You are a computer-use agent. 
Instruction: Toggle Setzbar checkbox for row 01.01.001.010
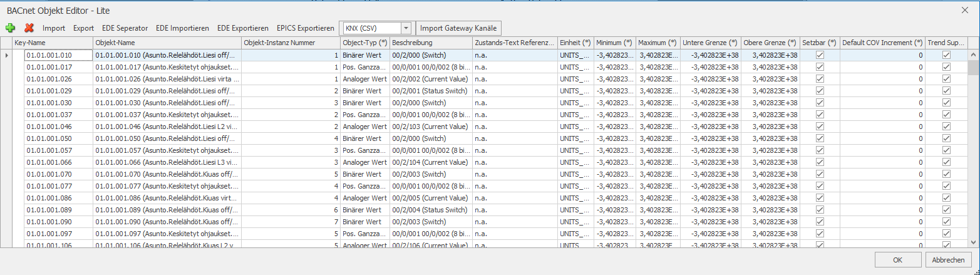coord(820,56)
